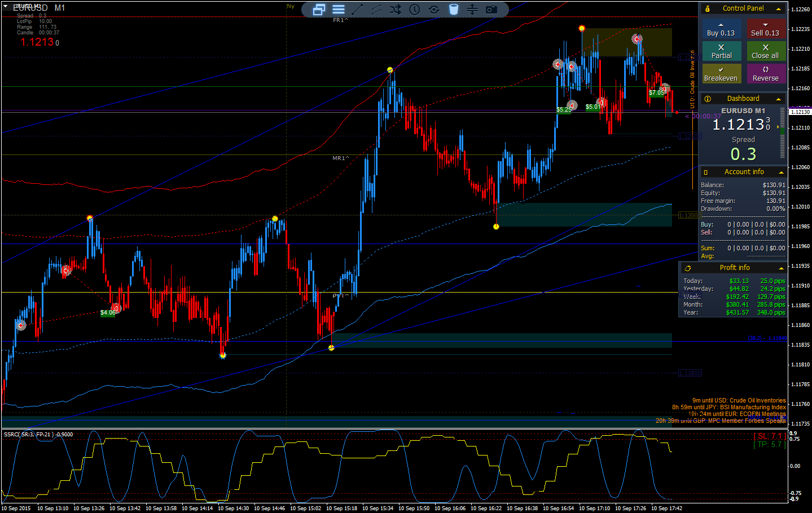Click the (38.2) Fibonacci level label
Image resolution: width=812 pixels, height=513 pixels.
pos(767,338)
